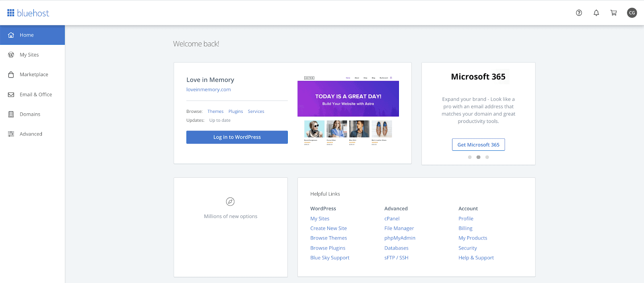644x283 pixels.
Task: Click the Love in Memory site title
Action: [210, 80]
